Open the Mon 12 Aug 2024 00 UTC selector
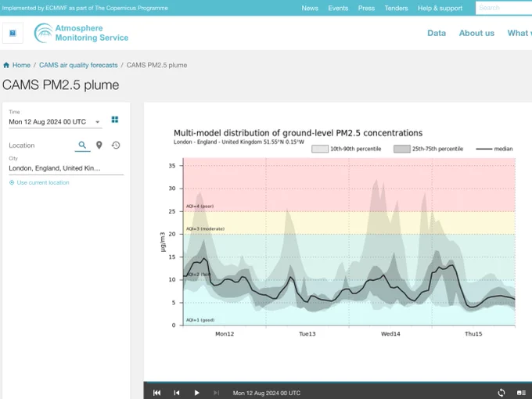 tap(56, 122)
